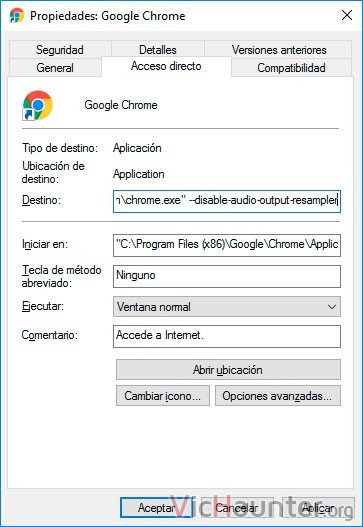Click the Cancelar button
Viewport: 363px width, 527px height.
[x=237, y=508]
